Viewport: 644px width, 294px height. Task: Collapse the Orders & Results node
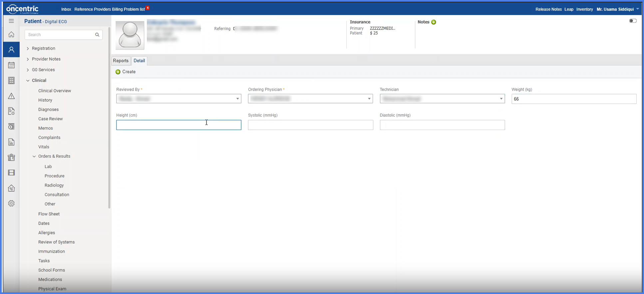(x=34, y=156)
